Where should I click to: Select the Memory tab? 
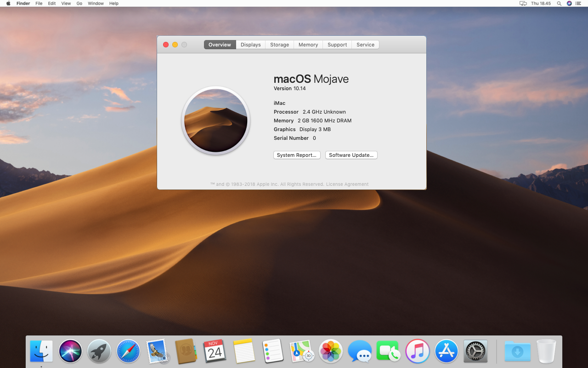click(308, 44)
